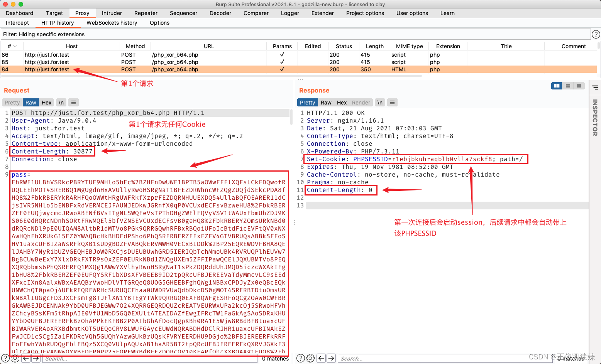This screenshot has width=601, height=364.
Task: Sort by Status column header
Action: pyautogui.click(x=344, y=46)
